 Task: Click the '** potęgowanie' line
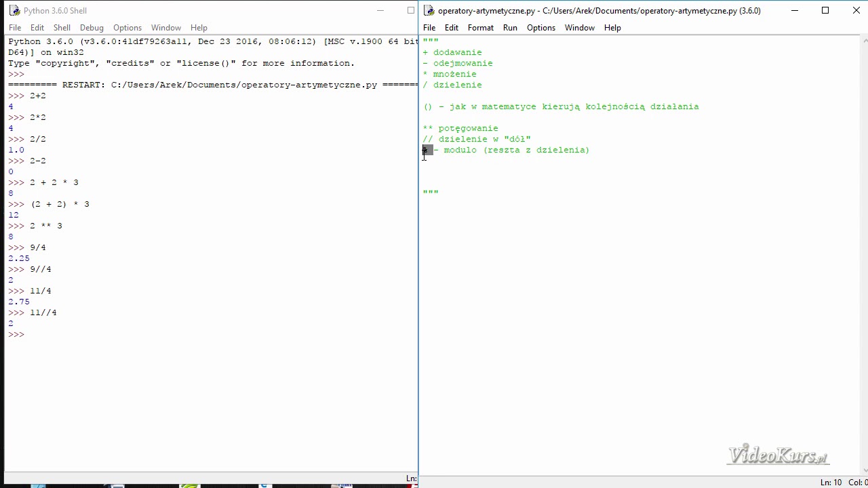[x=460, y=128]
